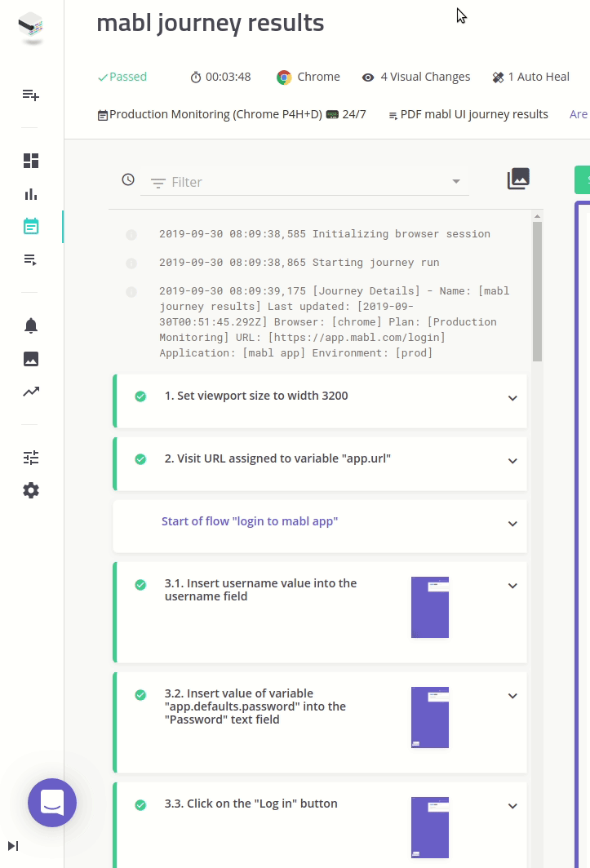The image size is (590, 868).
Task: Expand step 1 Set viewport size
Action: pos(512,398)
